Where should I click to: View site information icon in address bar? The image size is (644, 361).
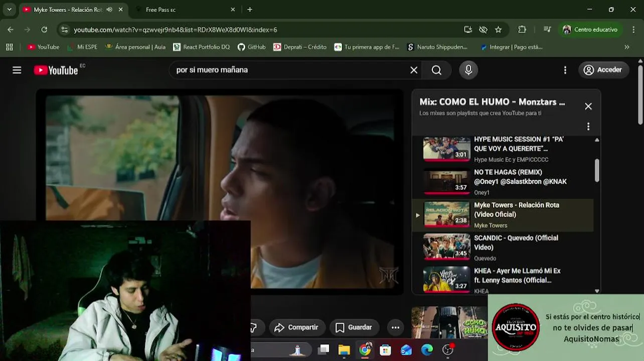coord(64,30)
